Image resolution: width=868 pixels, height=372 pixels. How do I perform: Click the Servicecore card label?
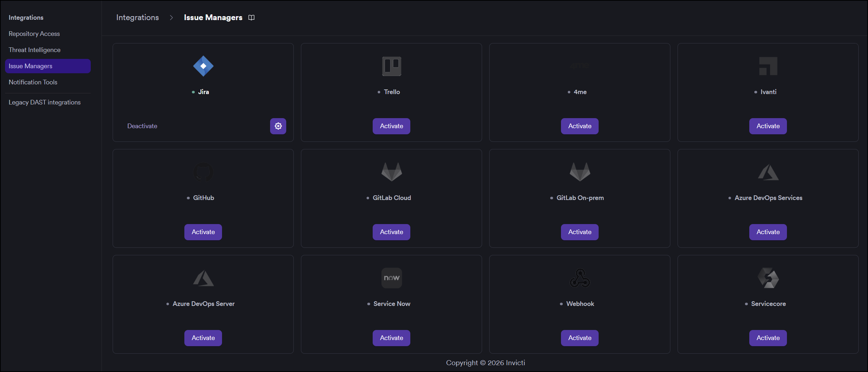pos(768,304)
